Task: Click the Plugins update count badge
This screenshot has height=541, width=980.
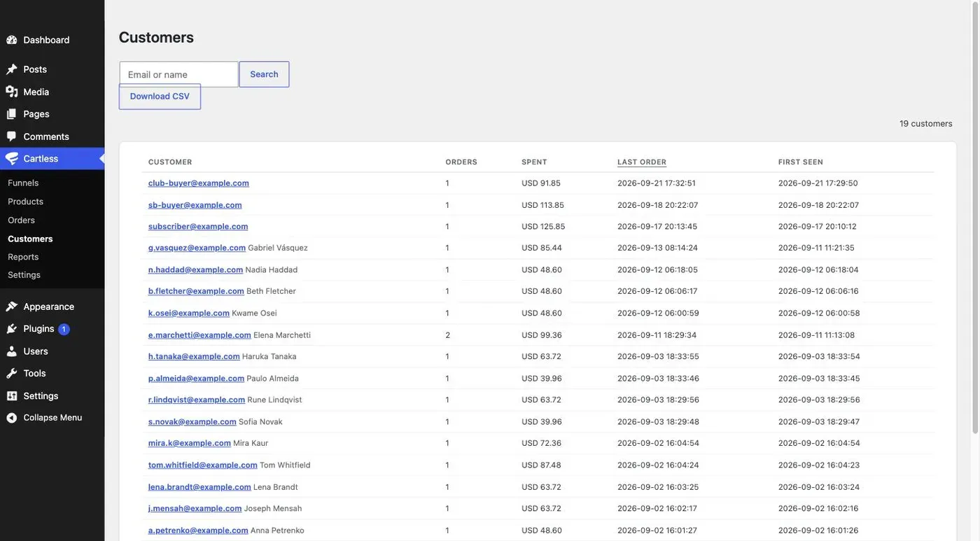Action: click(64, 329)
